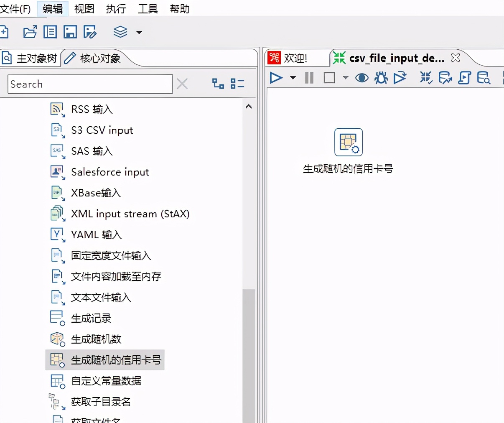The image size is (504, 423).
Task: Open the 视图 menu
Action: click(x=84, y=9)
